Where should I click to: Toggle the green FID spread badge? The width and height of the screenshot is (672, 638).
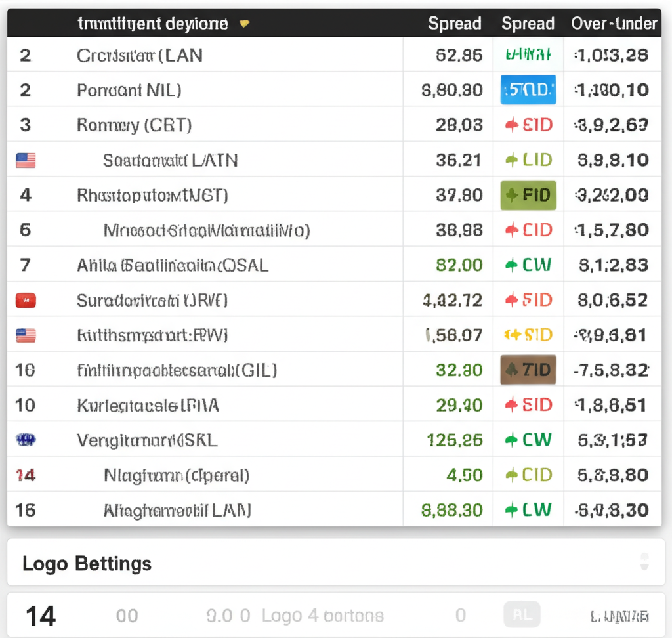point(528,195)
